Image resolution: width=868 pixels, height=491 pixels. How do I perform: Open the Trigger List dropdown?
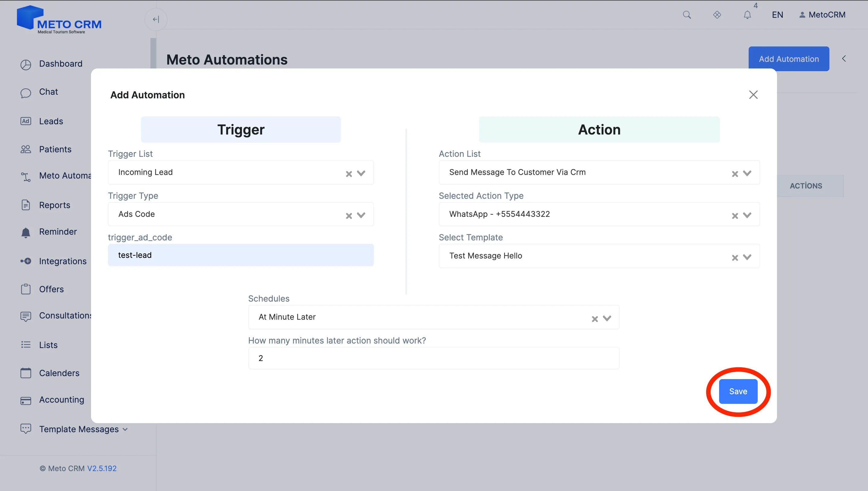coord(361,173)
